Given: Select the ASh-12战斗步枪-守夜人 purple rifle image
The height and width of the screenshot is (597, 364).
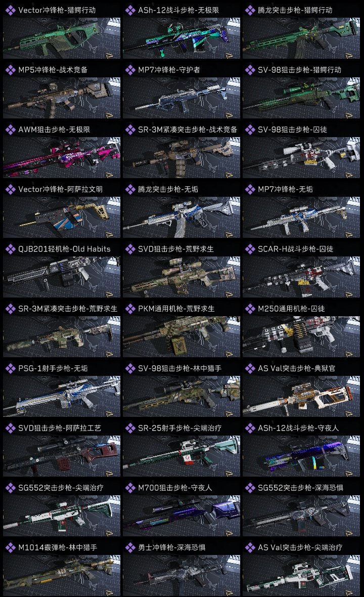Looking at the screenshot, I should click(x=301, y=456).
